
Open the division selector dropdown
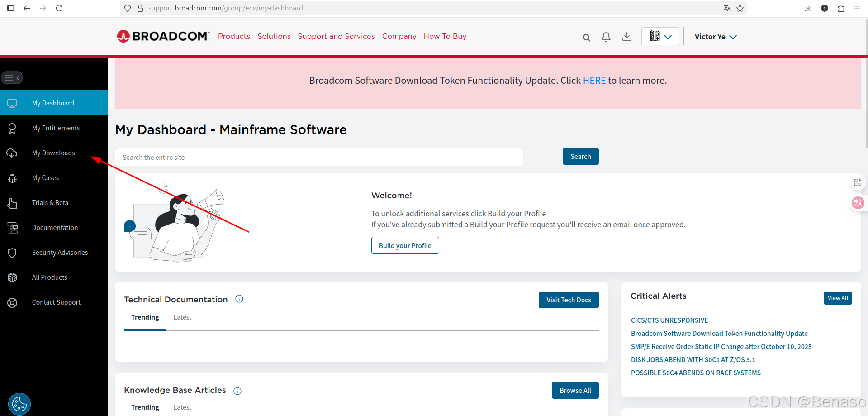tap(660, 36)
